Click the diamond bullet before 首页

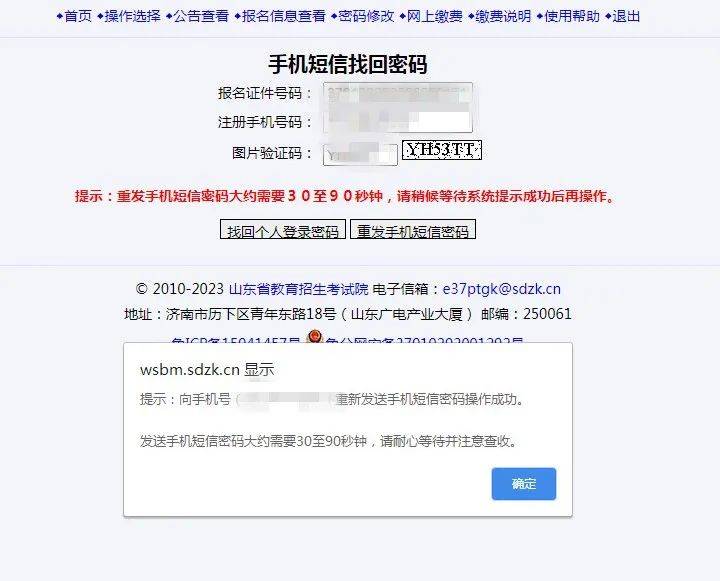(60, 17)
